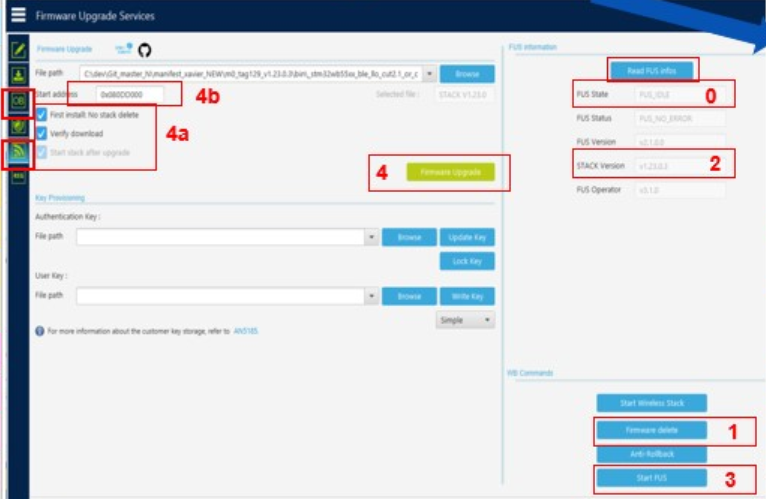Open the AN5185 application note link
The height and width of the screenshot is (499, 766).
click(245, 331)
